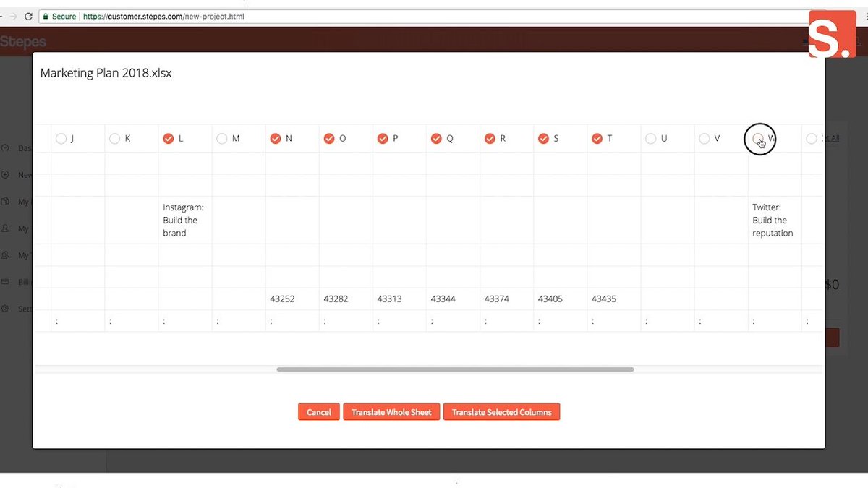Click the Stepes logo in header

pyautogui.click(x=23, y=42)
